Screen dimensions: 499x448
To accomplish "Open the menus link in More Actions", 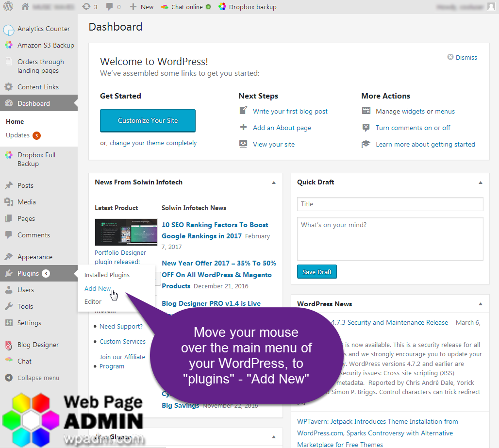I will (x=445, y=111).
